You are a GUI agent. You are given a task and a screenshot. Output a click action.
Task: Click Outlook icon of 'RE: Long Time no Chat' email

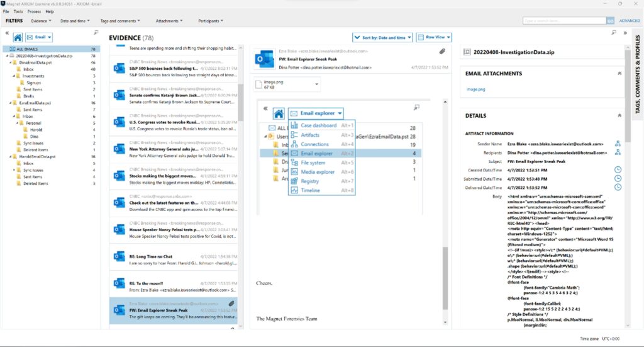click(119, 256)
